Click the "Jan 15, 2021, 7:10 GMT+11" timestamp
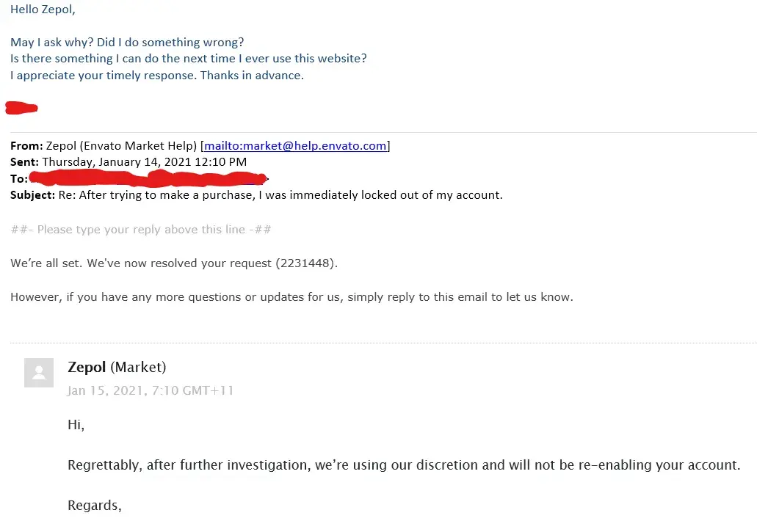 tap(150, 390)
